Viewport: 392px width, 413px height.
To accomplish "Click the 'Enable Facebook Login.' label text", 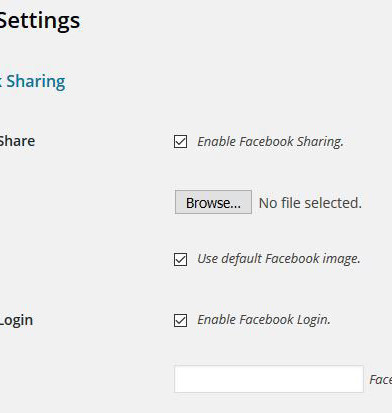I will click(x=264, y=320).
